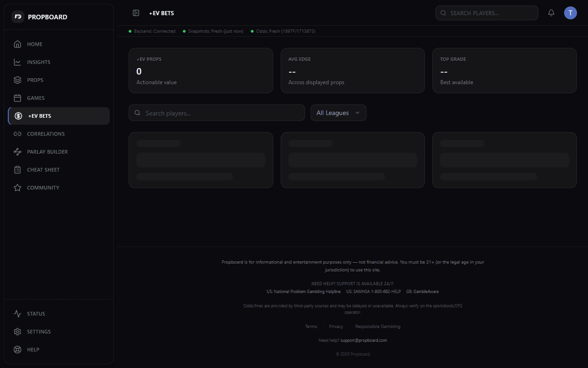Open the Parlay Builder icon
588x368 pixels.
click(17, 151)
